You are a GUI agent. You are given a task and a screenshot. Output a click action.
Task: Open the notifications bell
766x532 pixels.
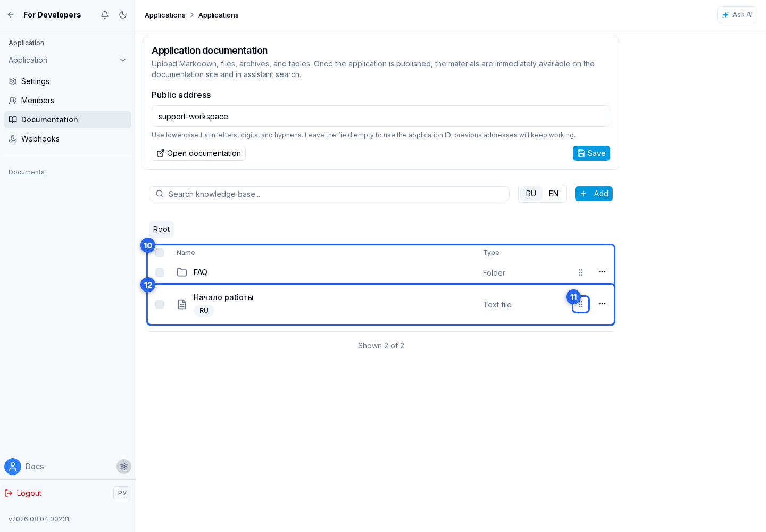pos(105,15)
